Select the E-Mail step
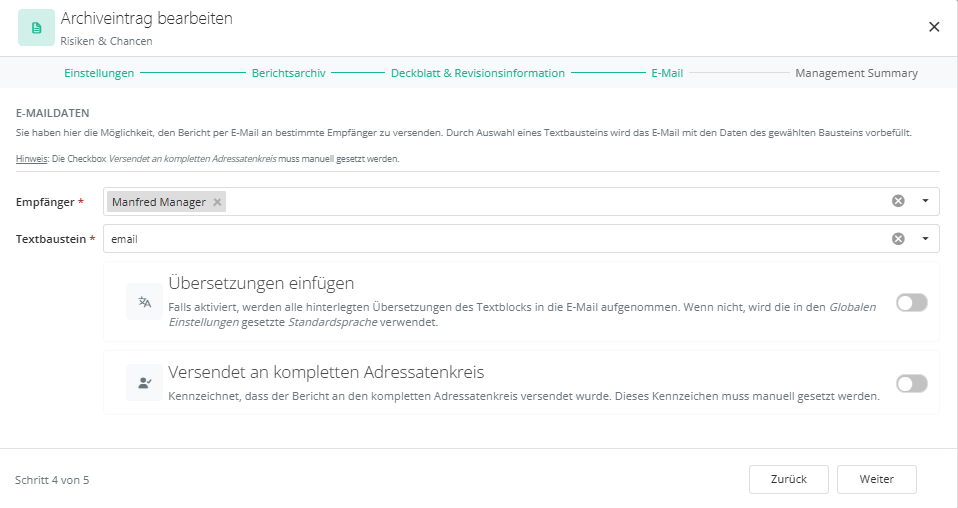 (x=667, y=73)
